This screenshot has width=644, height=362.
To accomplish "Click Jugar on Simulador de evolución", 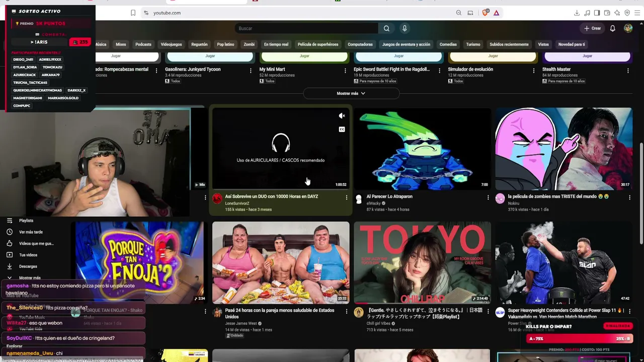I will (x=493, y=56).
